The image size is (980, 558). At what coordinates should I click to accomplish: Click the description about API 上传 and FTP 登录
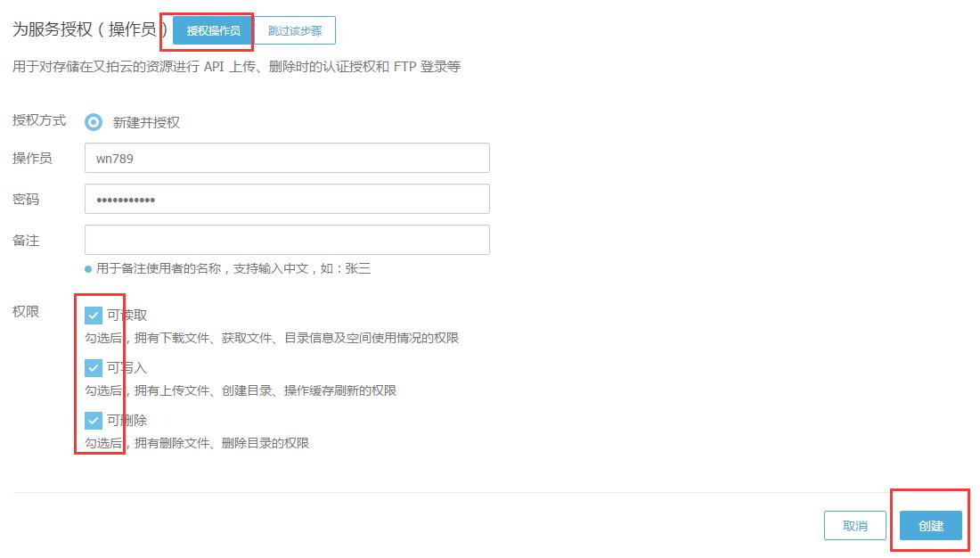(236, 67)
